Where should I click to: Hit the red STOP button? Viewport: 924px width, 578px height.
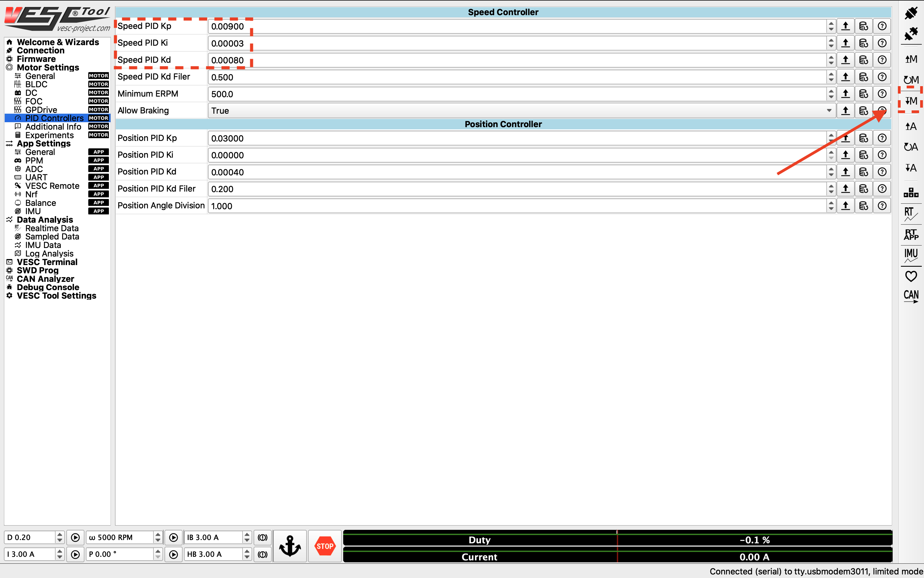point(325,546)
